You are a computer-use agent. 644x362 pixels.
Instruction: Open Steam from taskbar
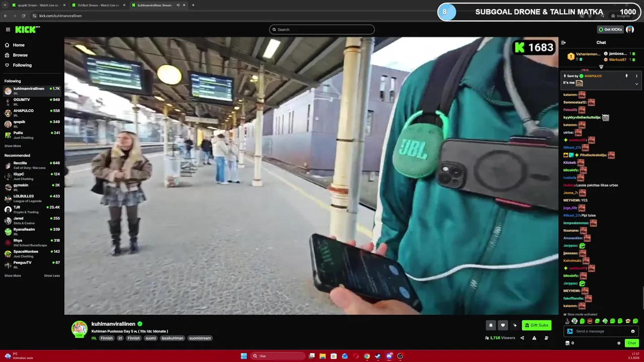click(378, 356)
